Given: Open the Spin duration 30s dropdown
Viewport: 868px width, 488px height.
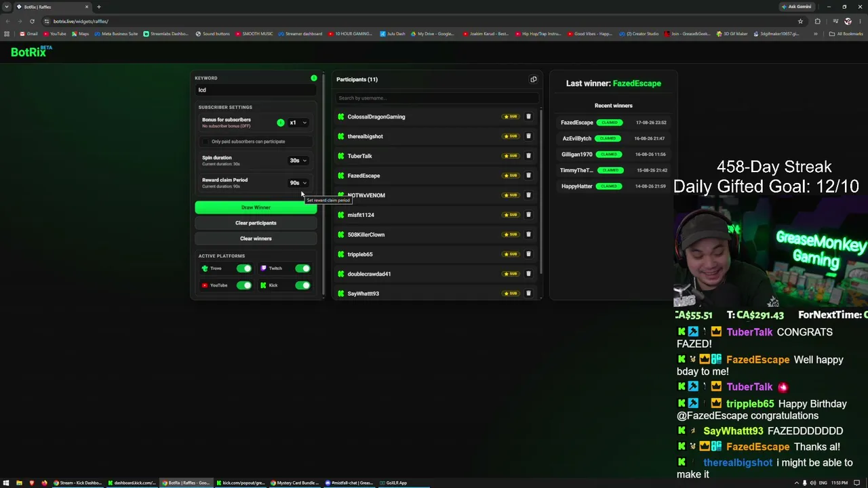Looking at the screenshot, I should (298, 161).
